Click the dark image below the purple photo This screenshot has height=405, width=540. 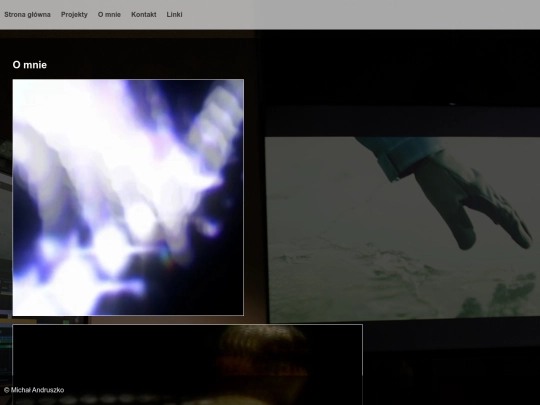click(187, 364)
